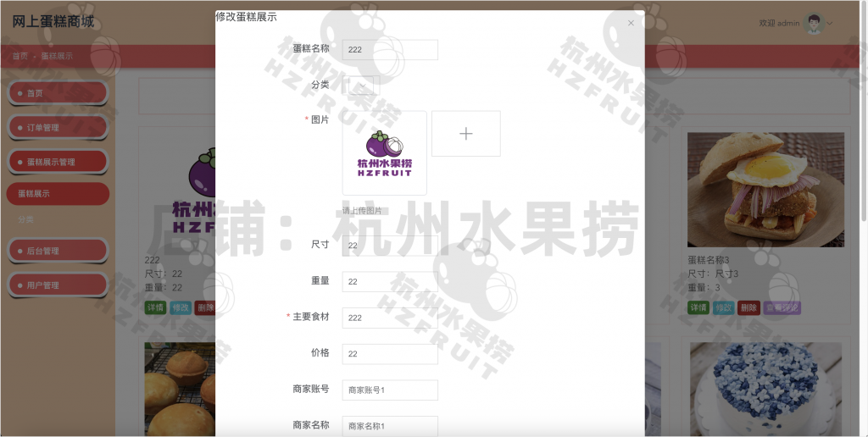Click the 蛋糕名称 input field showing 222
This screenshot has width=868, height=437.
[x=390, y=49]
